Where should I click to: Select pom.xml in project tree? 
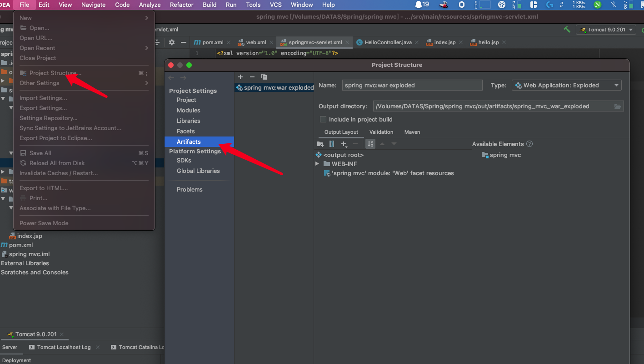(x=17, y=245)
